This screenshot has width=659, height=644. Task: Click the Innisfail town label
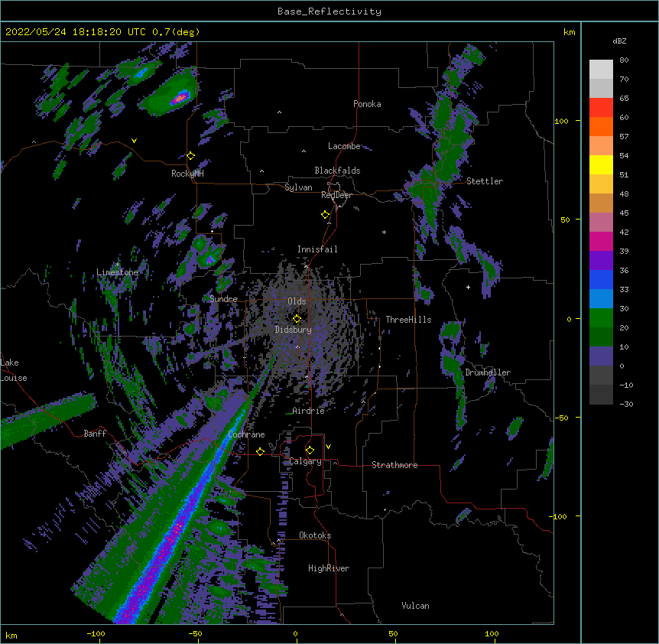(317, 249)
